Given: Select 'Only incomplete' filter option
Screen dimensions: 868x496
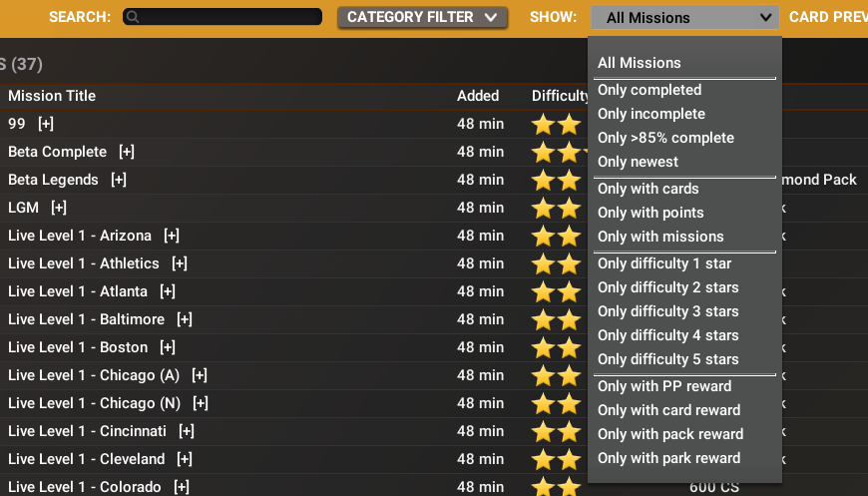Looking at the screenshot, I should pyautogui.click(x=651, y=114).
